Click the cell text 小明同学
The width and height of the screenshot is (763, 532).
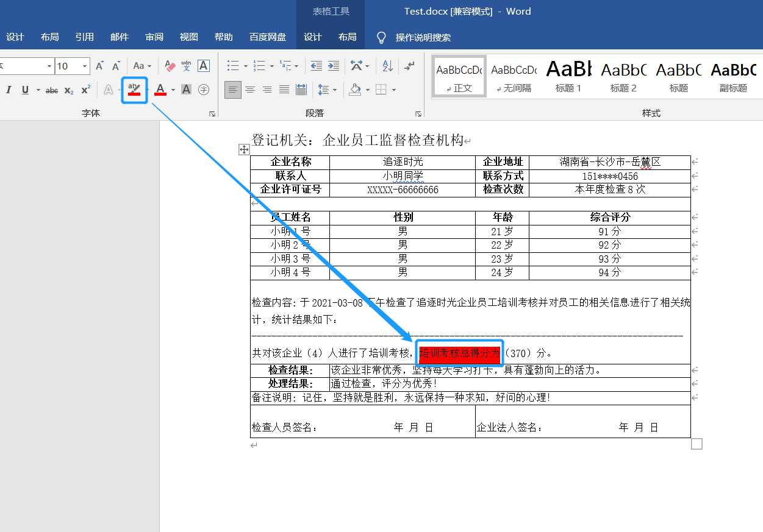(403, 176)
